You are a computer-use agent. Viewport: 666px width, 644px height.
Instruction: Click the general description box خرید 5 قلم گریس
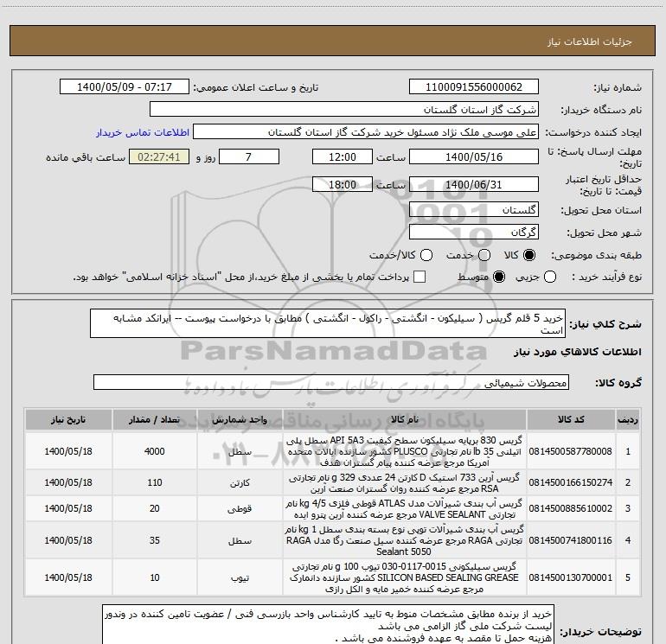point(328,323)
